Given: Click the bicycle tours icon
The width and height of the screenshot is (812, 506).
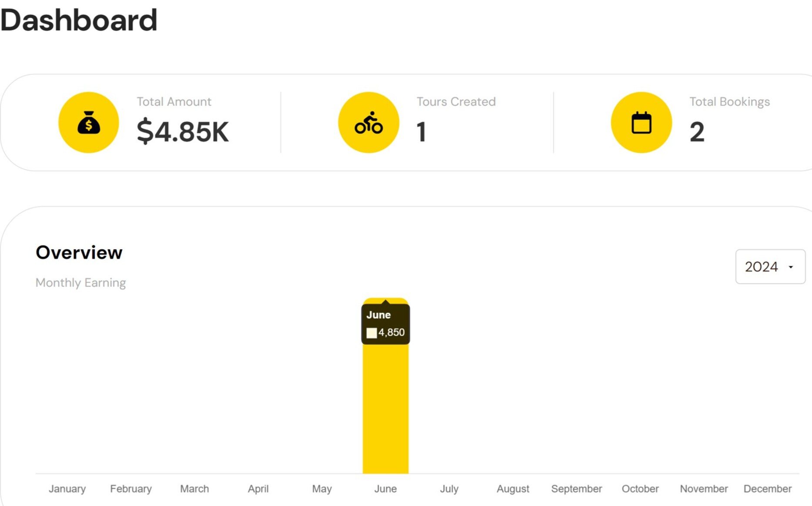Looking at the screenshot, I should (x=368, y=122).
